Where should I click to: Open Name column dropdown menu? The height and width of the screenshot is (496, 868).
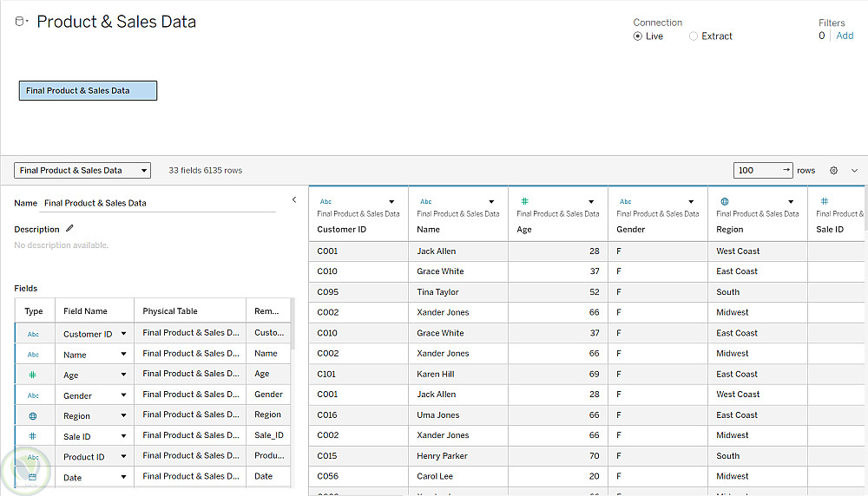pos(491,202)
